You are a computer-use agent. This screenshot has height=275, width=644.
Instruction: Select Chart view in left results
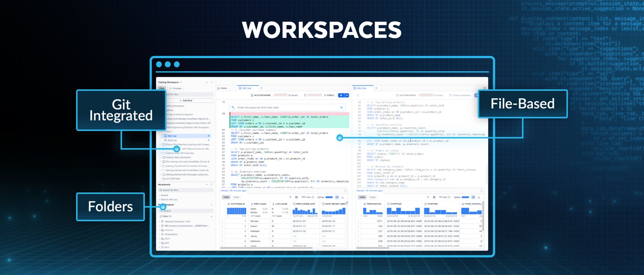(x=236, y=197)
